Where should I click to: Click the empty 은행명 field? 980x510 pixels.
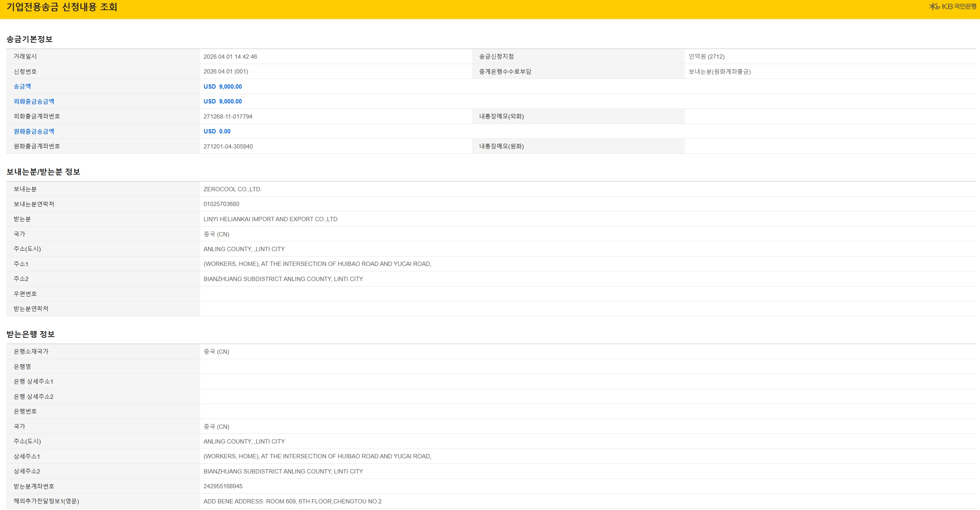[x=587, y=367]
